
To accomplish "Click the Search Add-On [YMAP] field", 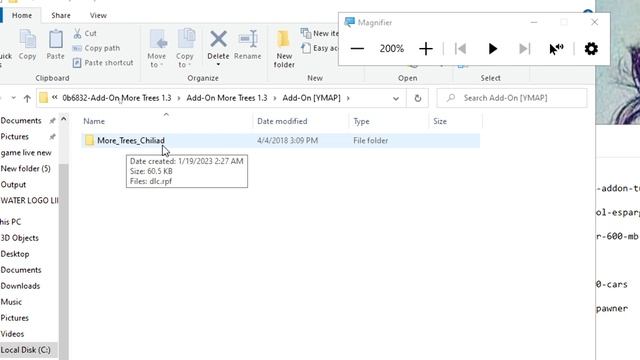I will coord(512,98).
